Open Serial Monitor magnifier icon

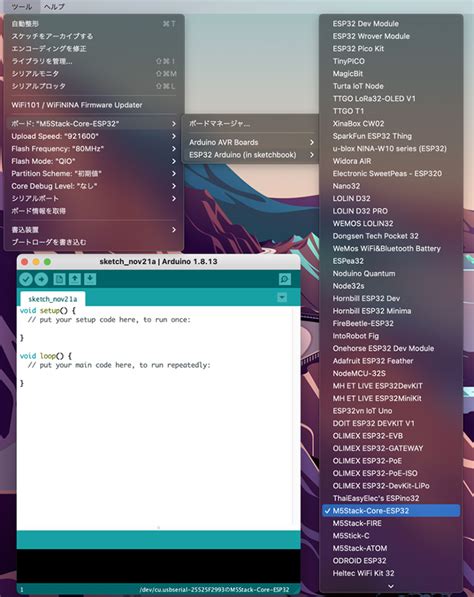tap(284, 279)
